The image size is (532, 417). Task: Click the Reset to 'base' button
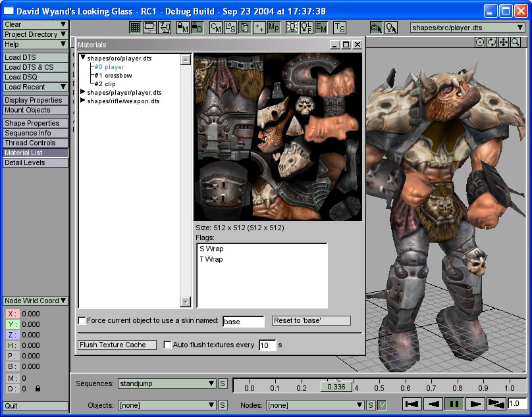point(311,321)
